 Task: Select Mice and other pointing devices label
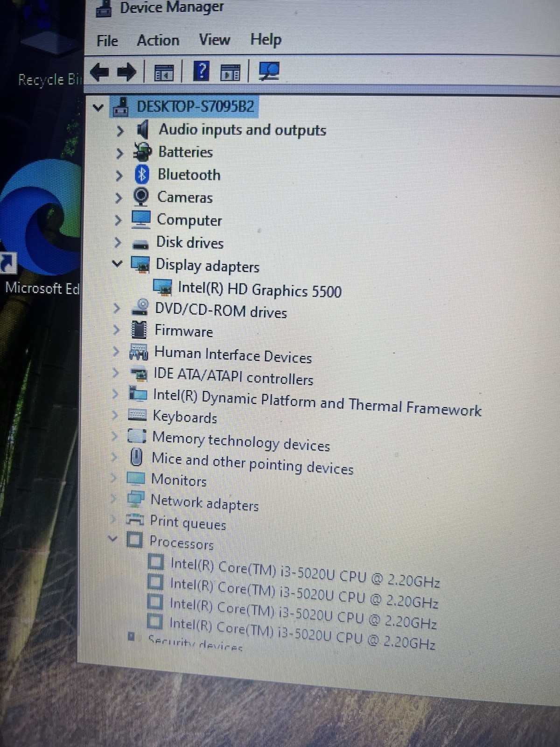tap(252, 463)
